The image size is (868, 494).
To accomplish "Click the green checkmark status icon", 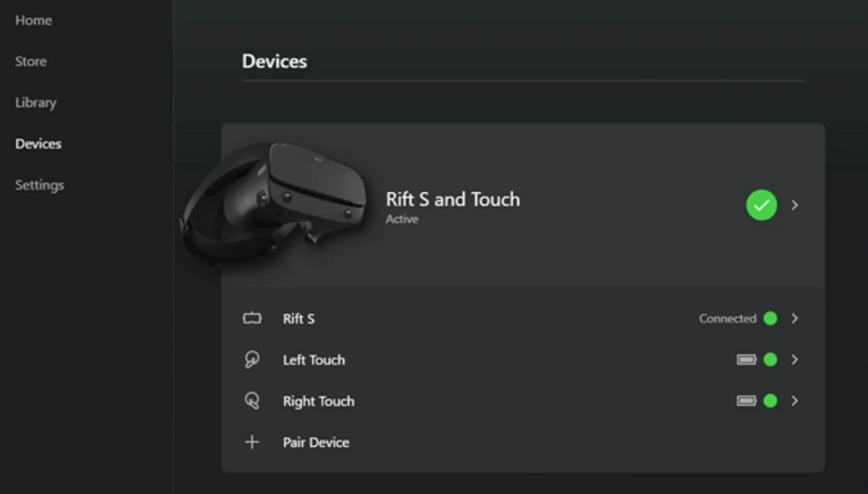I will coord(761,205).
